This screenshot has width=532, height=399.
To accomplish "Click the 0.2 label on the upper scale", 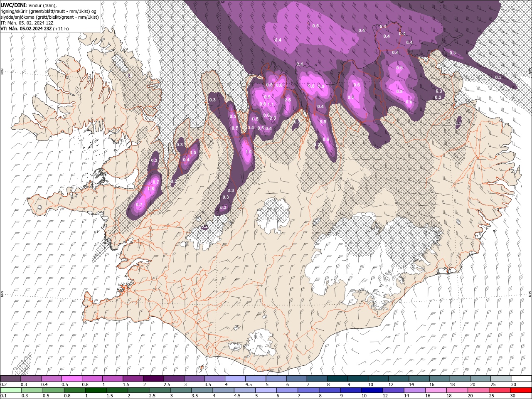I will 3,384.
